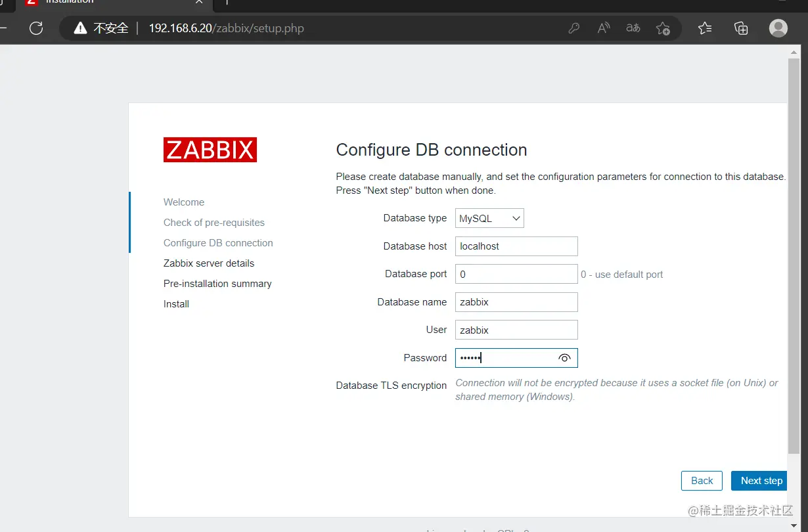The image size is (808, 532).
Task: Focus the Database host field containing localhost
Action: coord(516,246)
